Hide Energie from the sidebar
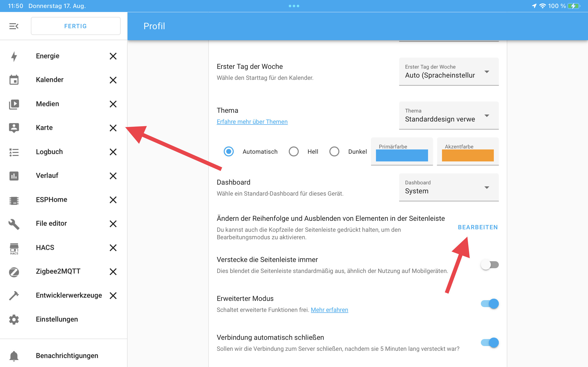The width and height of the screenshot is (588, 367). click(113, 56)
